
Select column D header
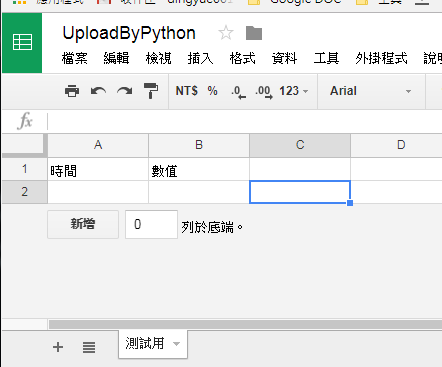(397, 145)
